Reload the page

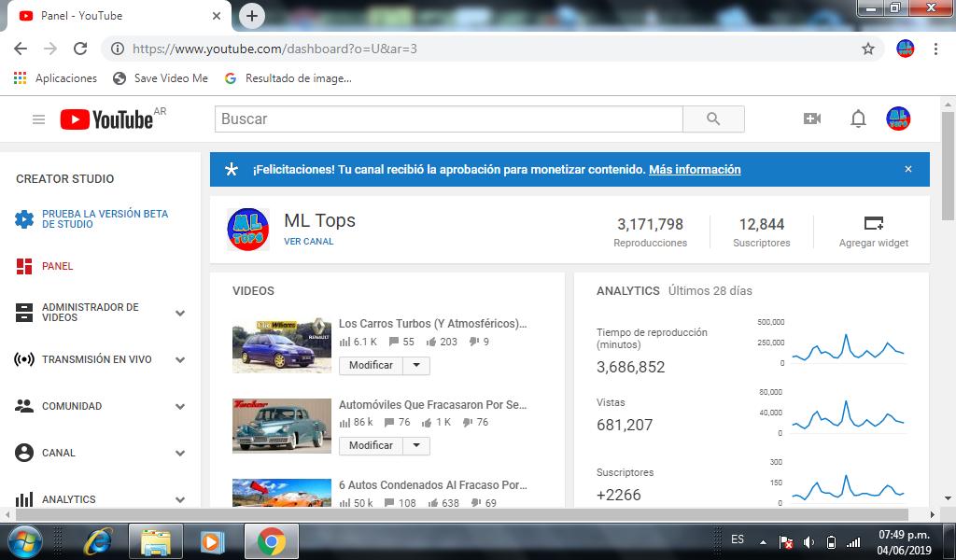[x=80, y=49]
